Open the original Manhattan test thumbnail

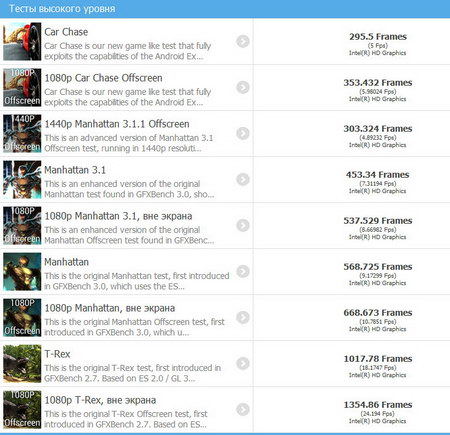pos(22,271)
